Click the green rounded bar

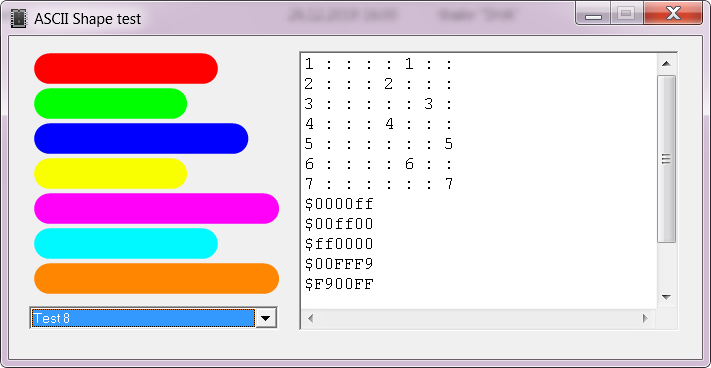click(111, 103)
